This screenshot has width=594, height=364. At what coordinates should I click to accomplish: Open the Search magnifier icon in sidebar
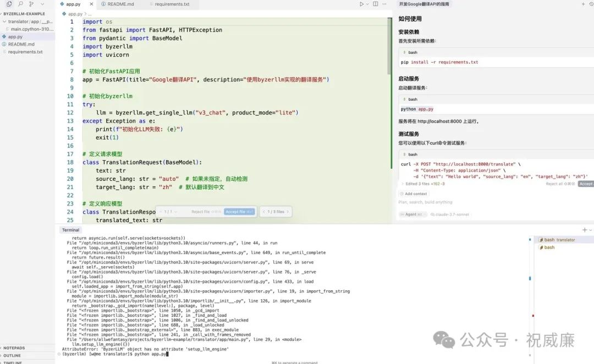(x=20, y=4)
